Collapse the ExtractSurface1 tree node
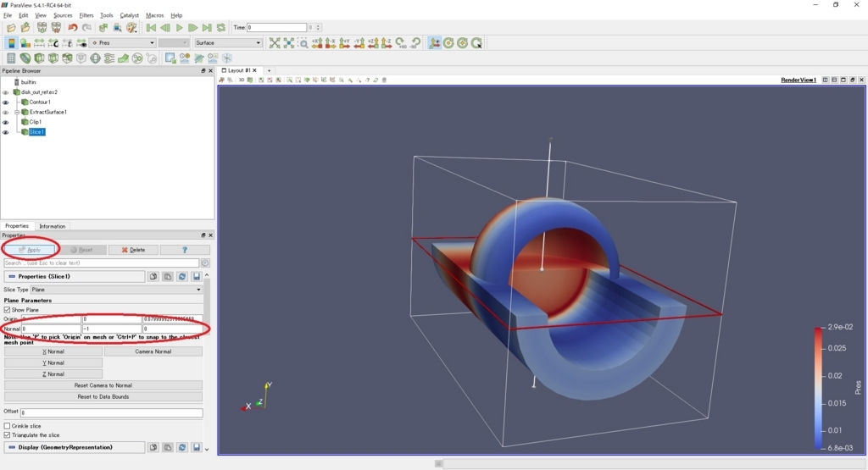Image resolution: width=868 pixels, height=470 pixels. tap(17, 113)
